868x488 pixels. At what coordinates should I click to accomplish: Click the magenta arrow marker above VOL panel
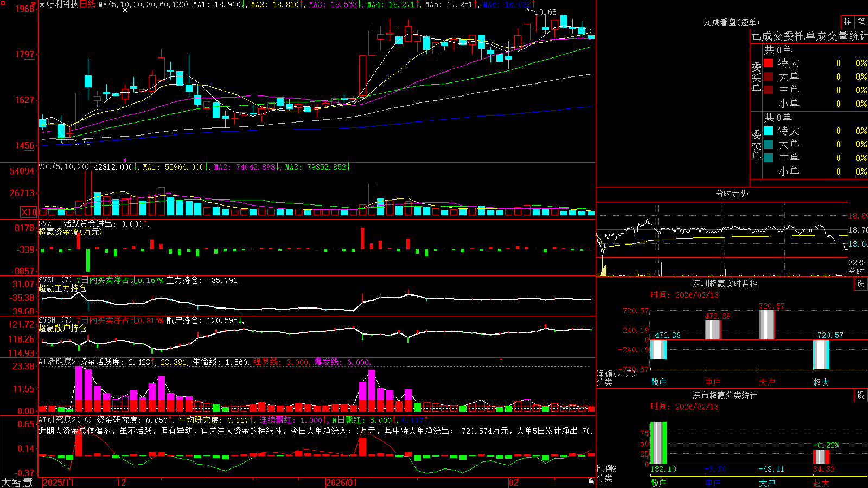124,160
